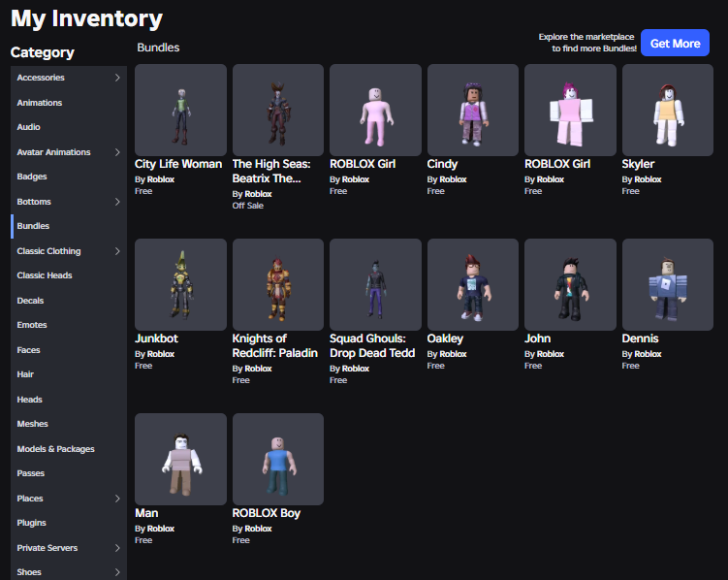Click the Roblox creator link under John
The height and width of the screenshot is (580, 728).
tap(551, 354)
